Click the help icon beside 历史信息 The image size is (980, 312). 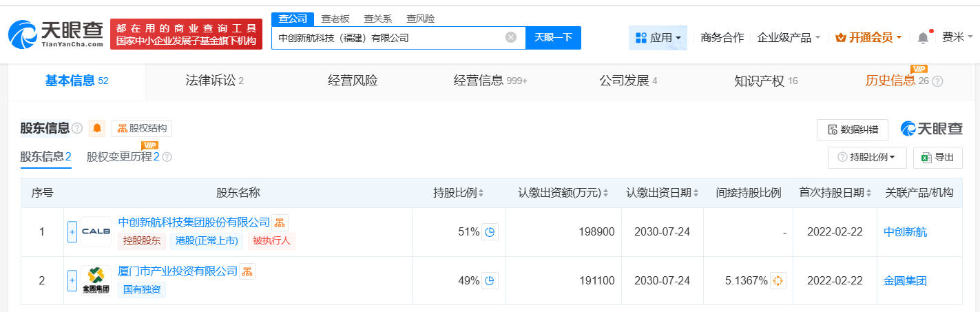(x=937, y=81)
